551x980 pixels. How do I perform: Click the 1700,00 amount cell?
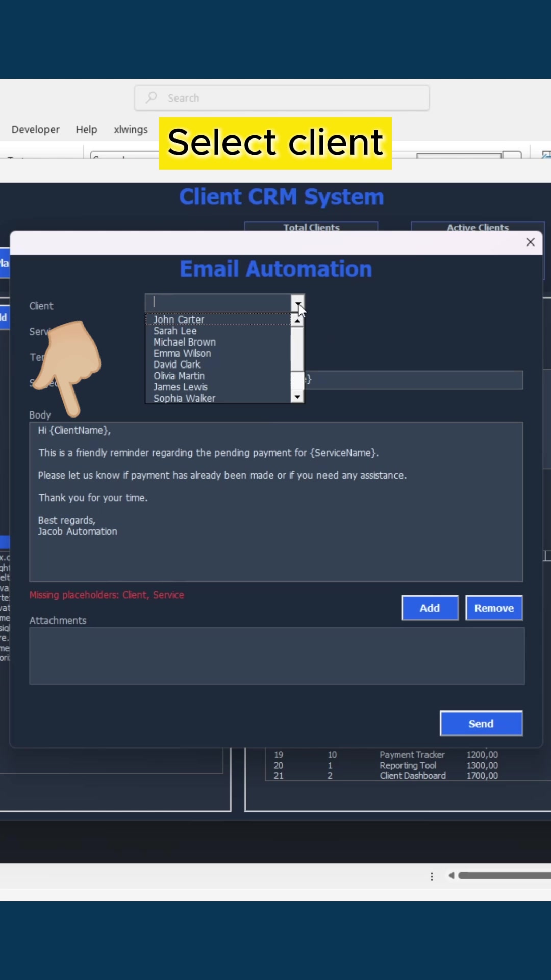coord(482,776)
